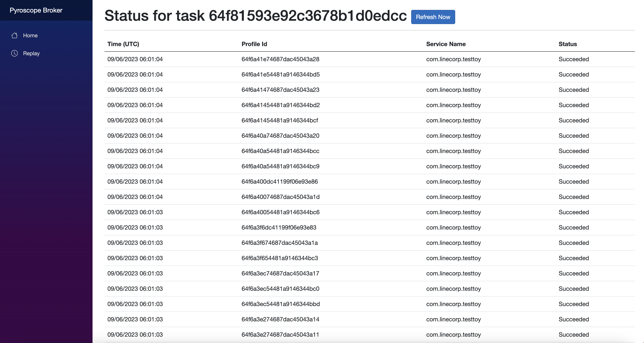Select profile id 64f6a3f654481a9146344bc3
Screen dimensions: 644x343
[x=280, y=258]
